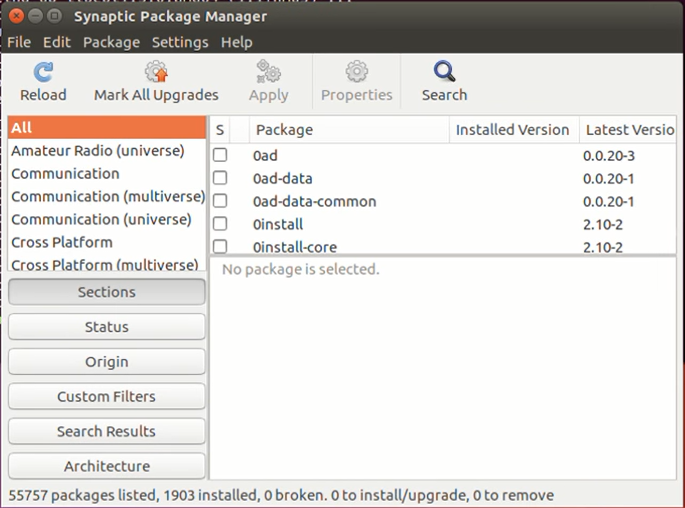
Task: Click latest version of 0install-core
Action: click(x=603, y=247)
